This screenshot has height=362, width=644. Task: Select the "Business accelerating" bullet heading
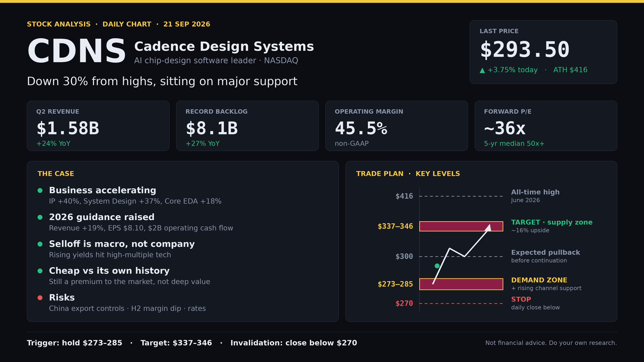point(103,190)
